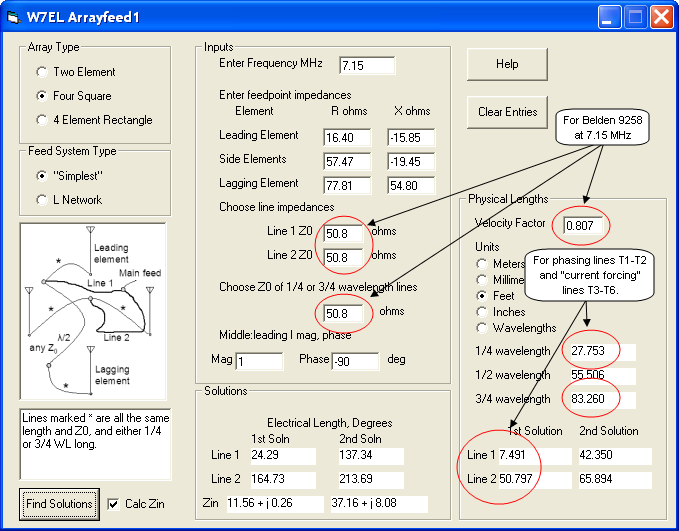The height and width of the screenshot is (531, 679).
Task: Select the "Simplest" feed system type
Action: pos(41,175)
